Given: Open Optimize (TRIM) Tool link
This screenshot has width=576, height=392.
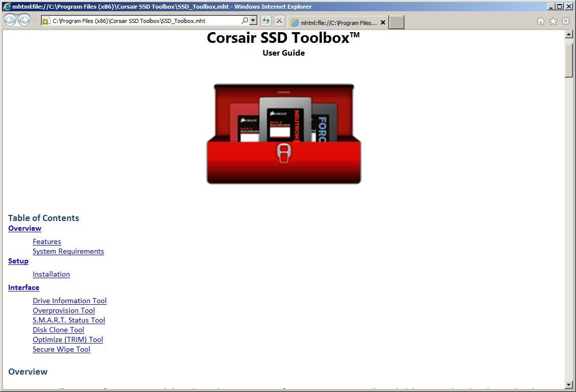Looking at the screenshot, I should tap(67, 339).
